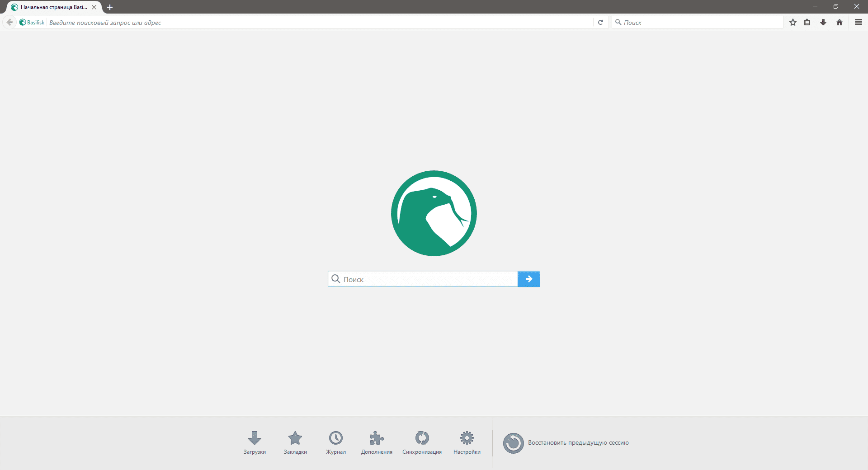Open the Журнал history shortcut
Screen dimensions: 868x470
(336, 442)
